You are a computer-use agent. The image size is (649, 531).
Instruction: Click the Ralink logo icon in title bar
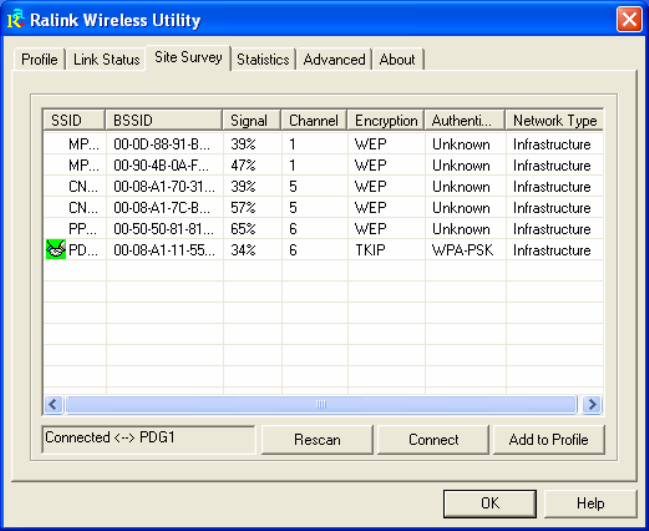click(15, 19)
